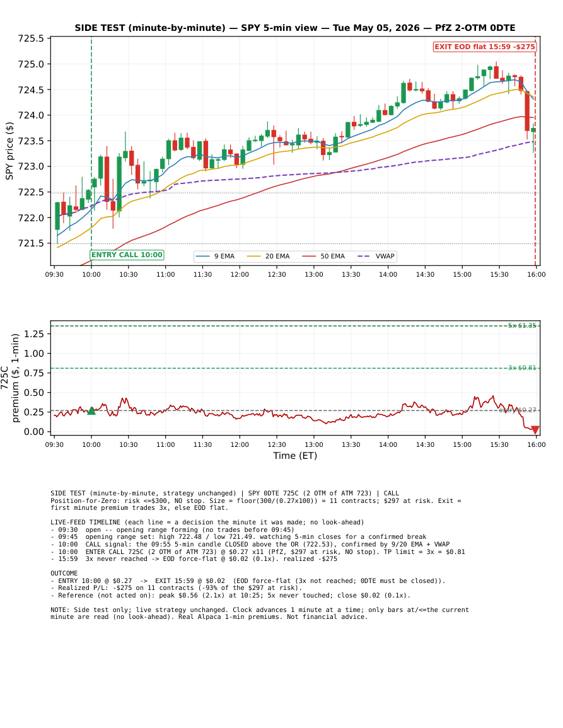Click the 09:45 opening range set line
This screenshot has height=728, width=563.
(238, 537)
